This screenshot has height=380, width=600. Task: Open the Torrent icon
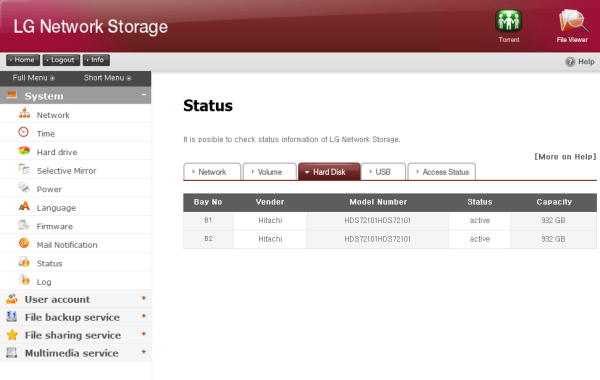tap(509, 21)
